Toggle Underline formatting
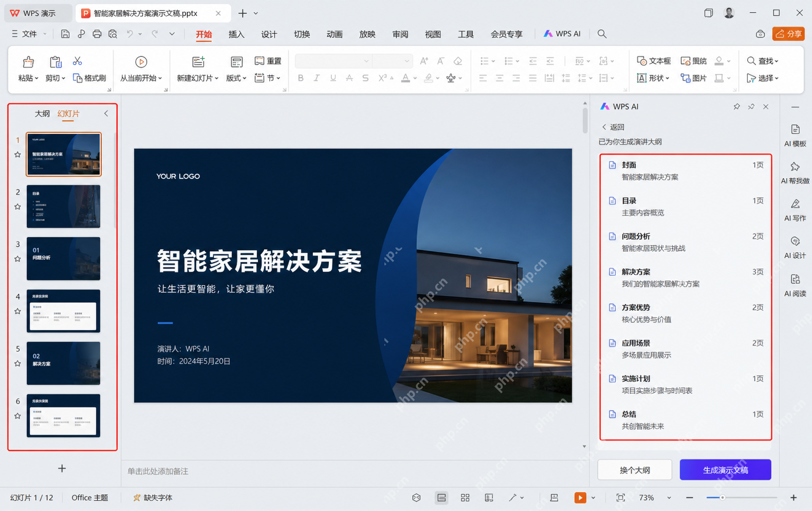Viewport: 812px width, 511px height. (x=333, y=78)
